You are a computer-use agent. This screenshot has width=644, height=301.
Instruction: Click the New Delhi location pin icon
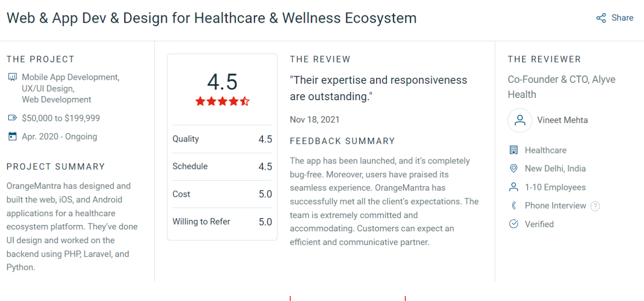(514, 168)
